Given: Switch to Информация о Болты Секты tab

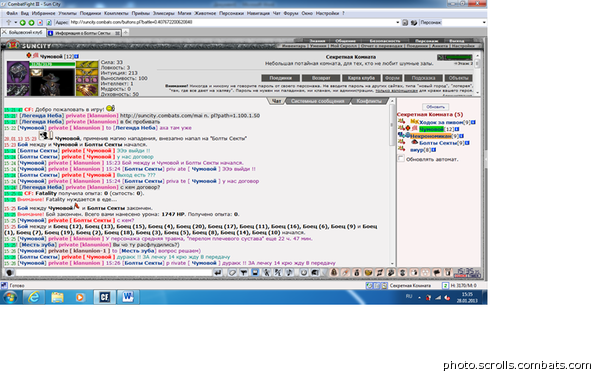Looking at the screenshot, I should point(84,33).
